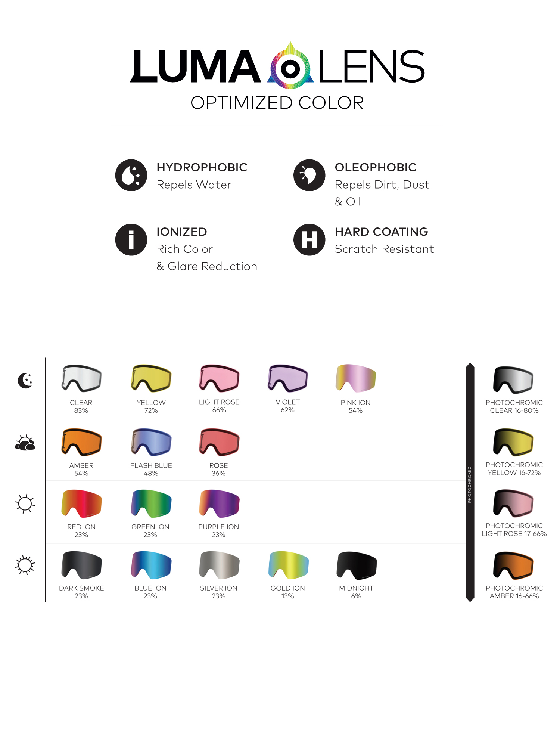Image resolution: width=560 pixels, height=747 pixels.
Task: Choose the Green Ion 23% lens
Action: point(151,503)
